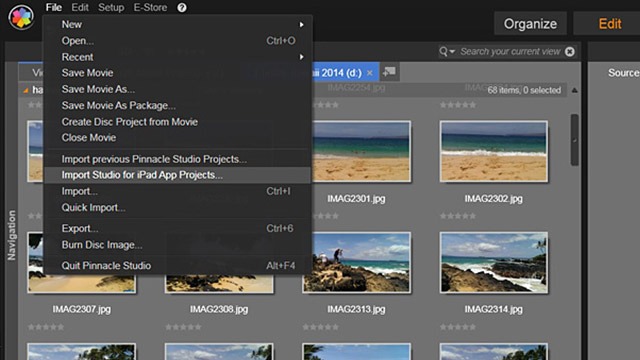640x360 pixels.
Task: Select IMAG2302.jpg thumbnail
Action: pos(494,151)
